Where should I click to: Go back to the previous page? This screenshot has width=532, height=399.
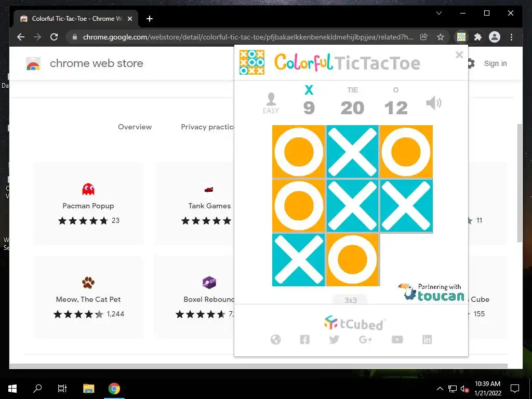tap(21, 37)
